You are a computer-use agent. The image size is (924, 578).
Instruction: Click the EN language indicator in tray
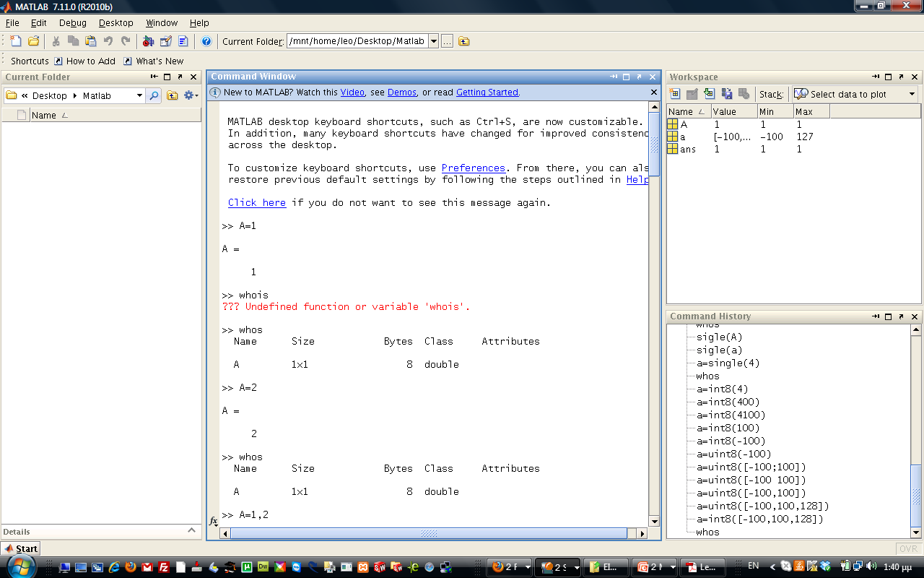tap(753, 566)
